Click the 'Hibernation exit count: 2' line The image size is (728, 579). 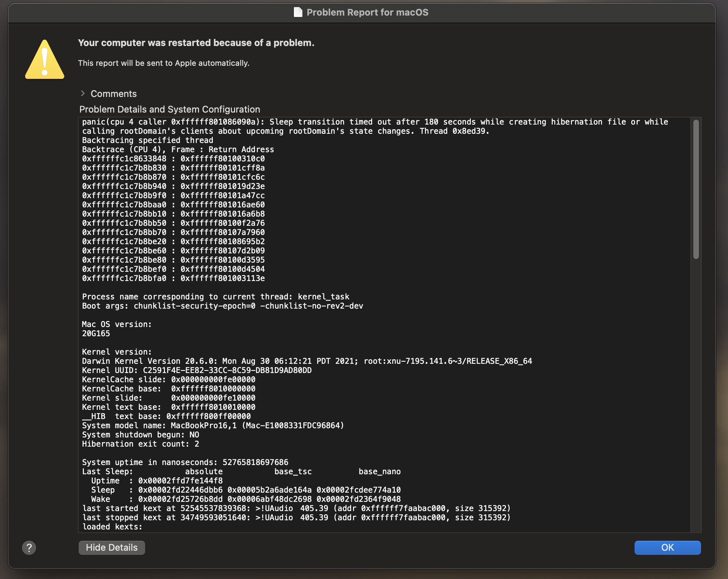click(x=141, y=444)
